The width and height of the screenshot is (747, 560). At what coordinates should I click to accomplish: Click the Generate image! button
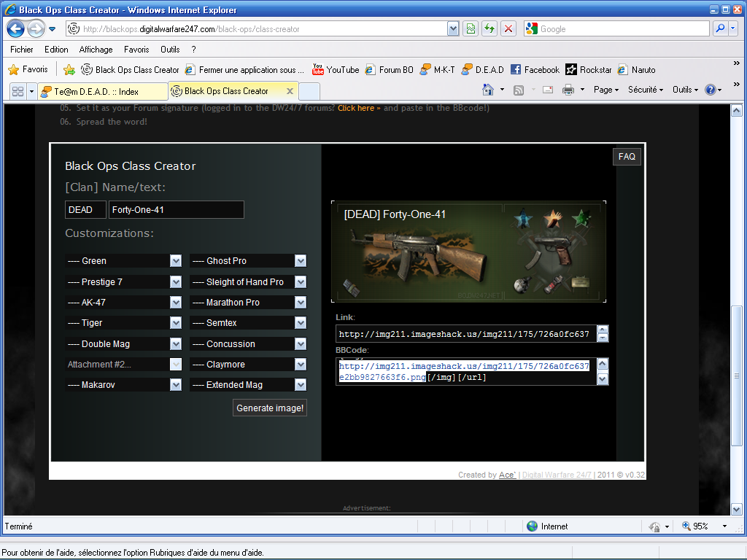point(270,408)
